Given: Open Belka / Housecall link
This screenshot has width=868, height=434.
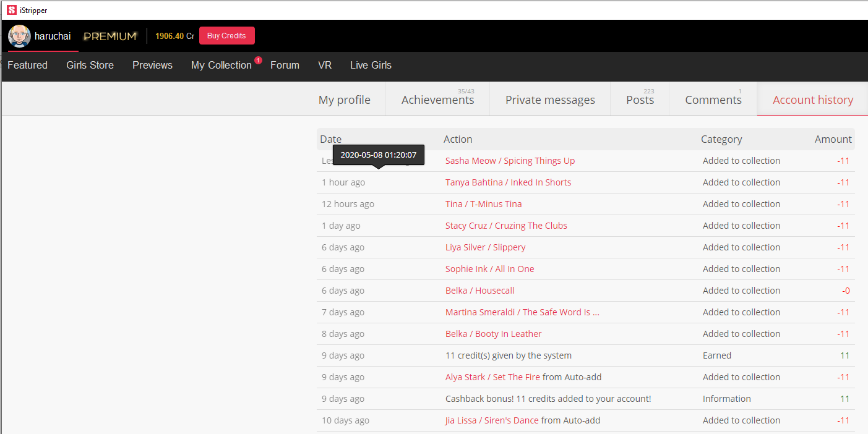Looking at the screenshot, I should (479, 291).
